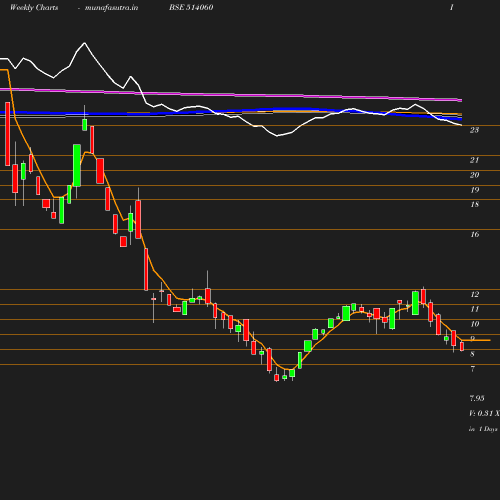500x500 pixels.
Task: Click the price axis label 19
Action: coord(475,190)
